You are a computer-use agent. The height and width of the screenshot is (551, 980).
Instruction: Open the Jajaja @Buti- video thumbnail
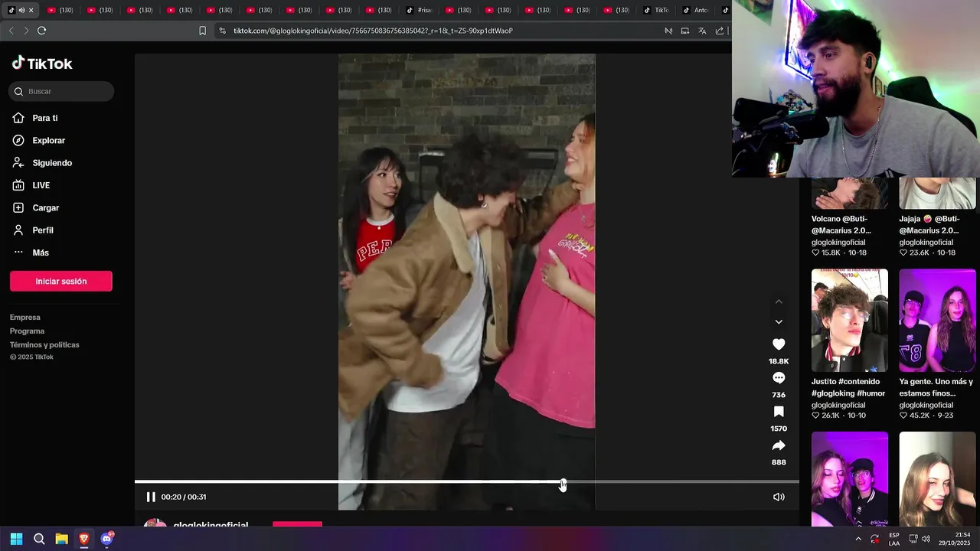coord(937,193)
